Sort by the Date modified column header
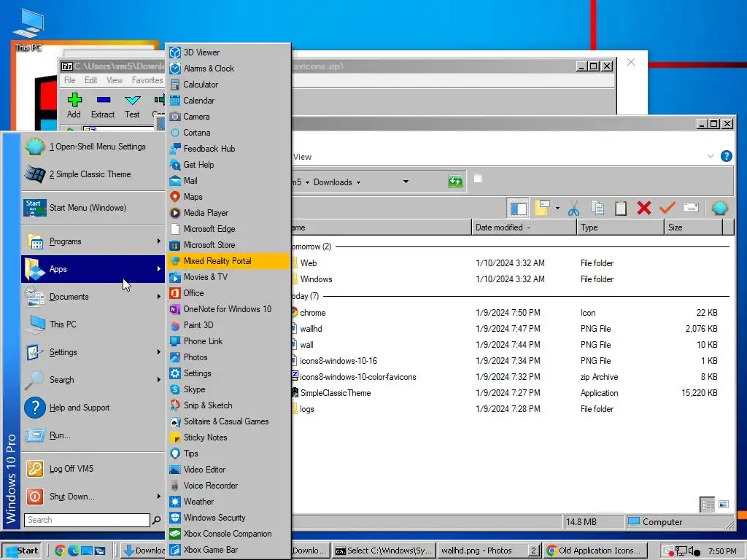Screen dimensions: 747x560 tap(524, 227)
